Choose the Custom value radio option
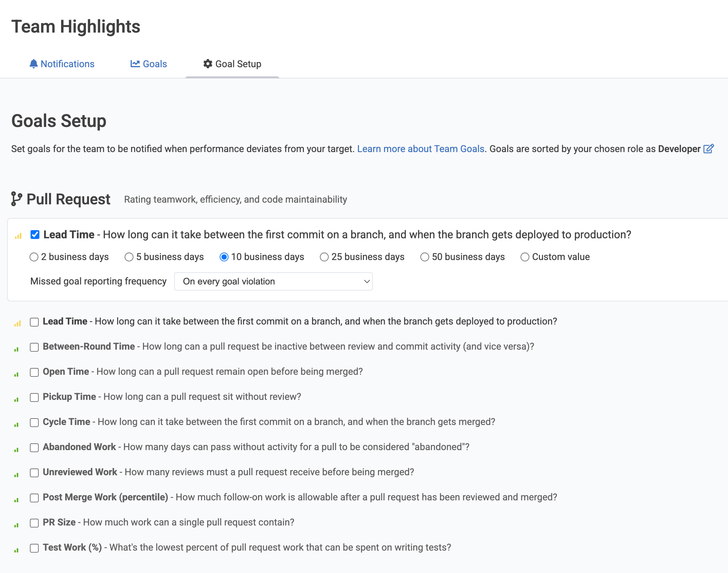728x573 pixels. pos(525,257)
